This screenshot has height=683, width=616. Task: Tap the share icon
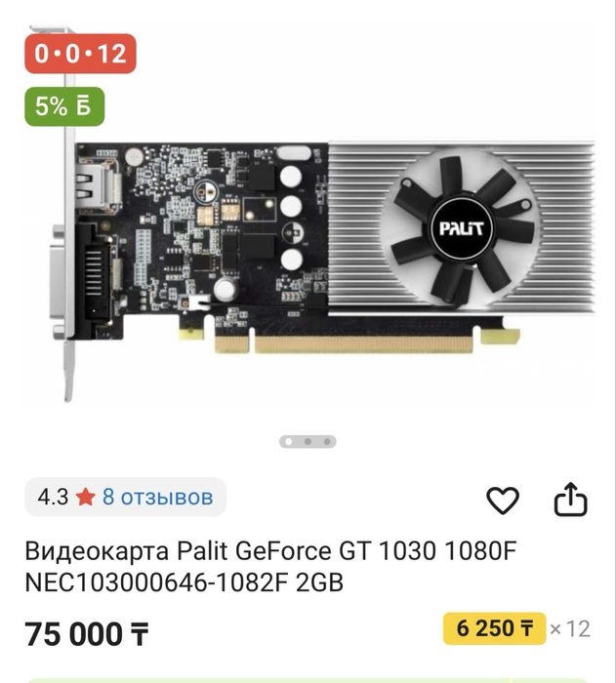pyautogui.click(x=571, y=500)
